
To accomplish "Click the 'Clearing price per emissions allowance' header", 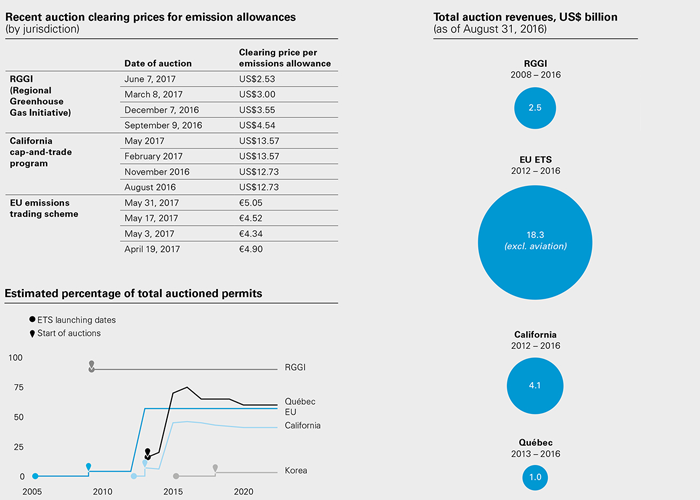I will [x=284, y=57].
